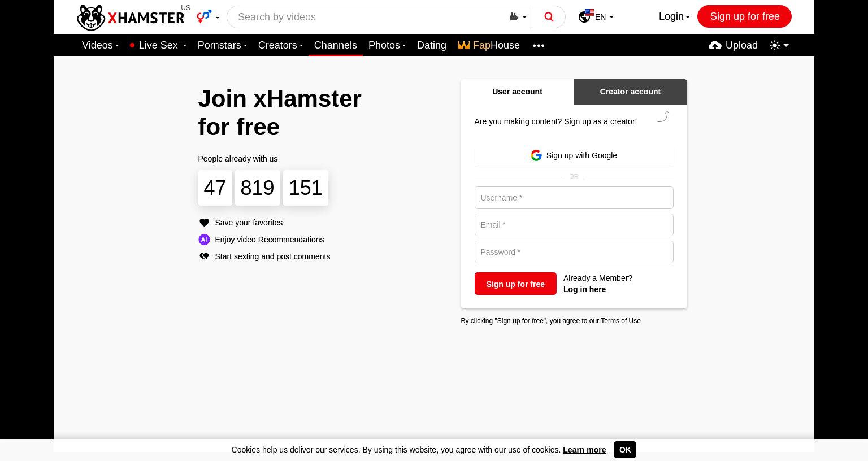Click into the Username field

click(574, 198)
